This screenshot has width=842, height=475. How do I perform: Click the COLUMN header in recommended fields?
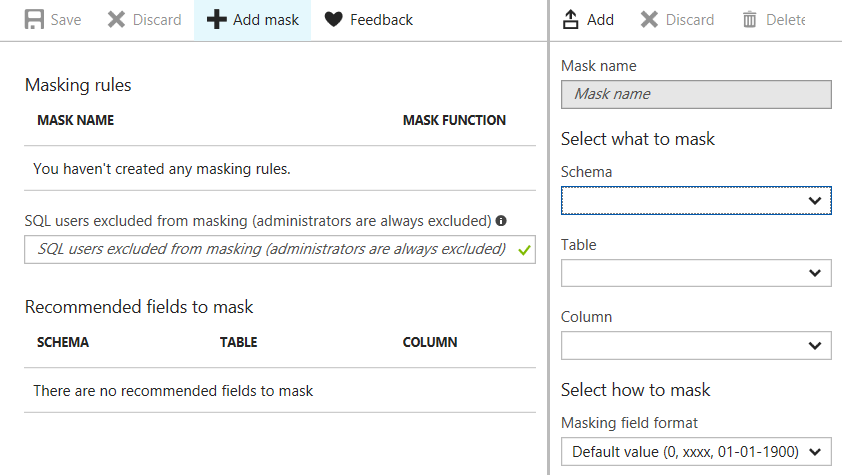point(430,342)
